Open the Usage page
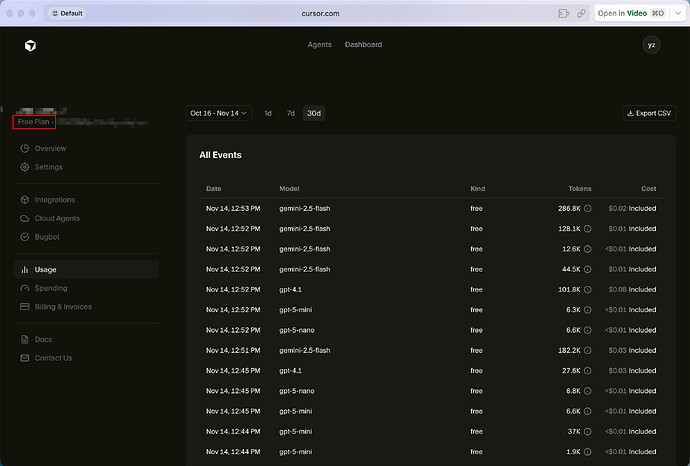 pos(86,270)
